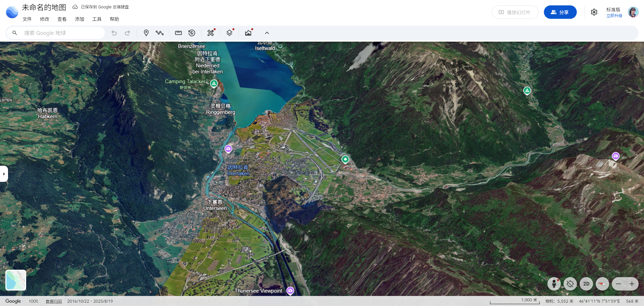Click the Camping Talacker campsite marker
This screenshot has width=644, height=306.
[x=214, y=83]
